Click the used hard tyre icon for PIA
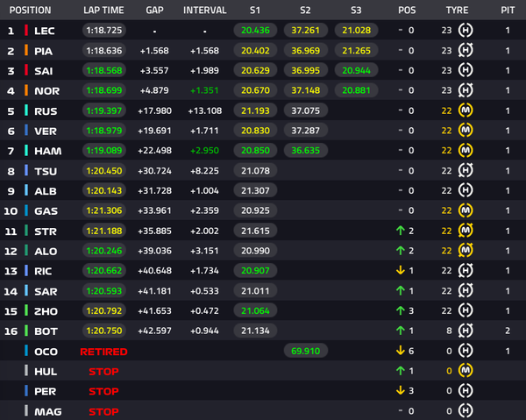 click(466, 50)
